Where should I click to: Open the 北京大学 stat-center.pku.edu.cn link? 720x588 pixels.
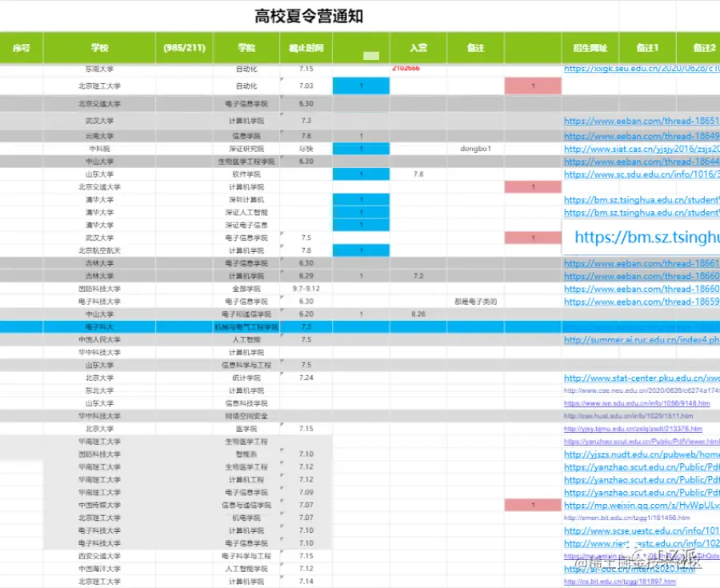(640, 378)
